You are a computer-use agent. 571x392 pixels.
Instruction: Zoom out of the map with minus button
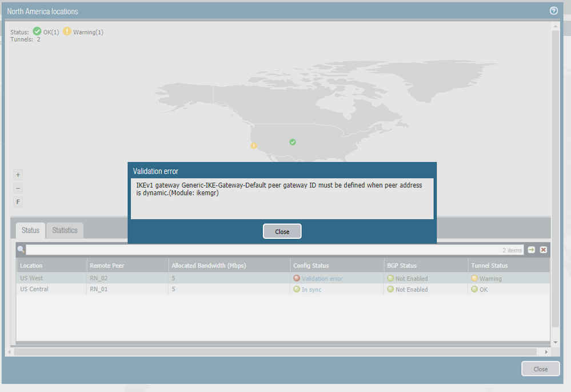[18, 188]
